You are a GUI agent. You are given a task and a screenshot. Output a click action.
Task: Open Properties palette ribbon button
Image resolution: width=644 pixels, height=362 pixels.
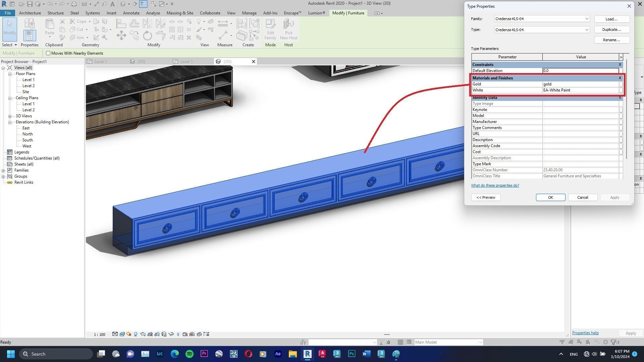click(30, 35)
